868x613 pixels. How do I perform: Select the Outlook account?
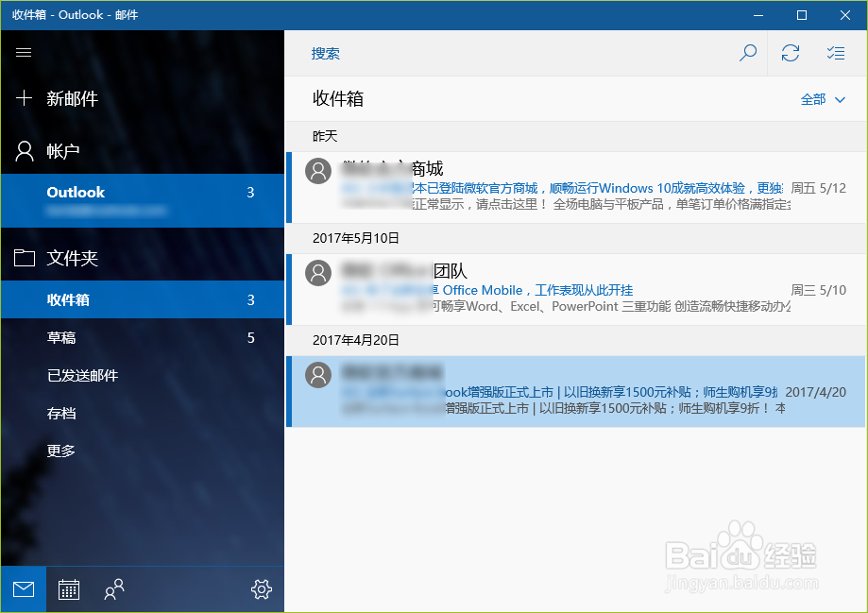pos(143,200)
